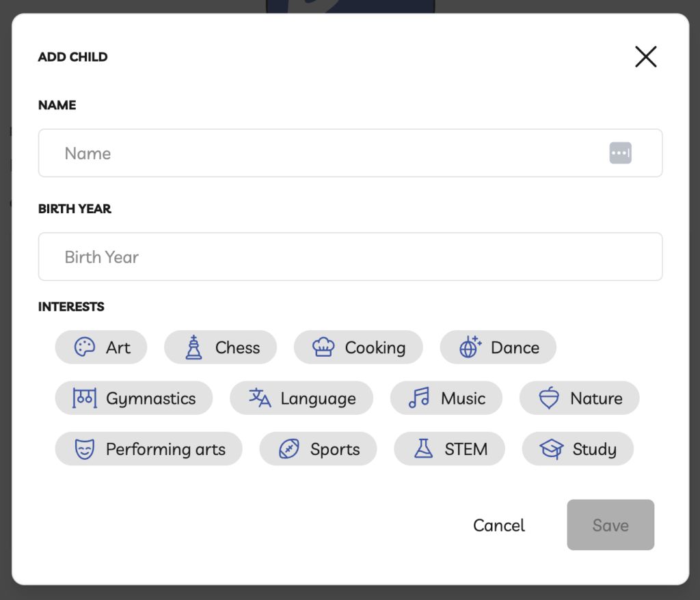Toggle the STEM interest chip
Viewport: 700px width, 600px height.
click(x=449, y=449)
